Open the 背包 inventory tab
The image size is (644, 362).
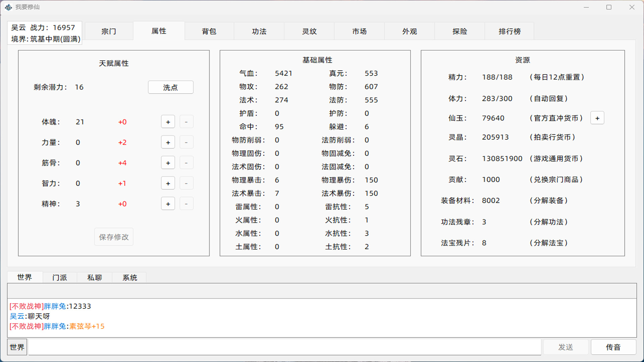[x=209, y=31]
